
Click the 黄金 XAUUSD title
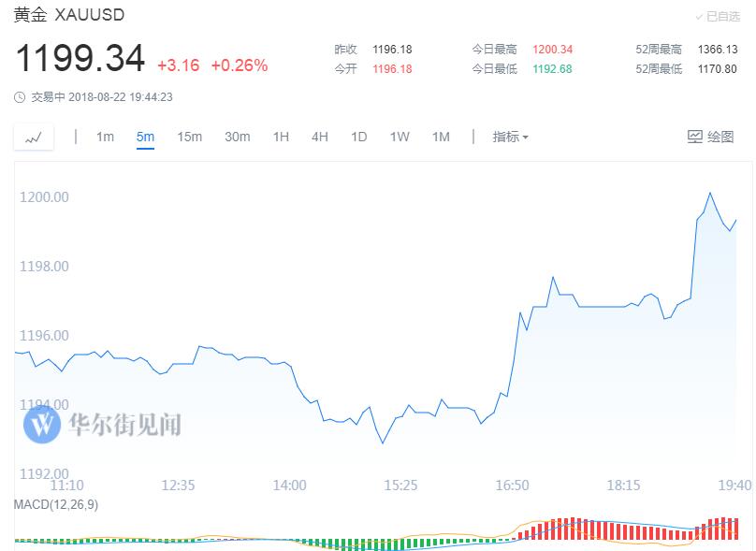coord(69,15)
